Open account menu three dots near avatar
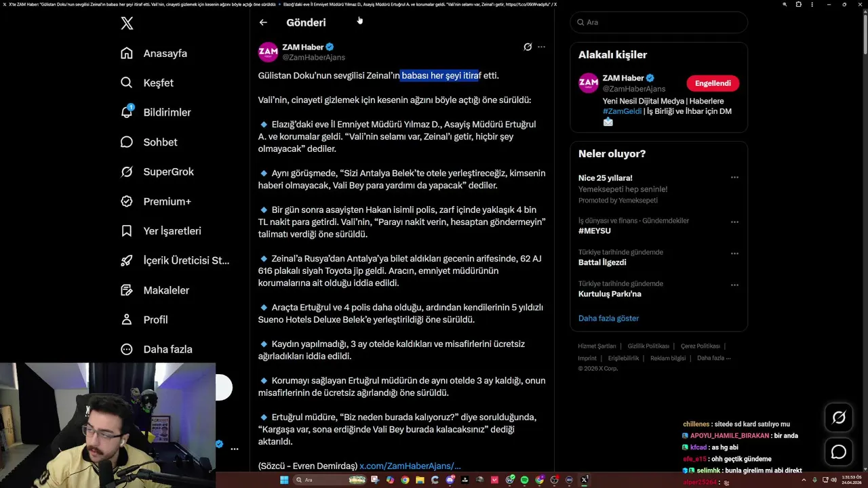This screenshot has width=868, height=488. pos(234,449)
